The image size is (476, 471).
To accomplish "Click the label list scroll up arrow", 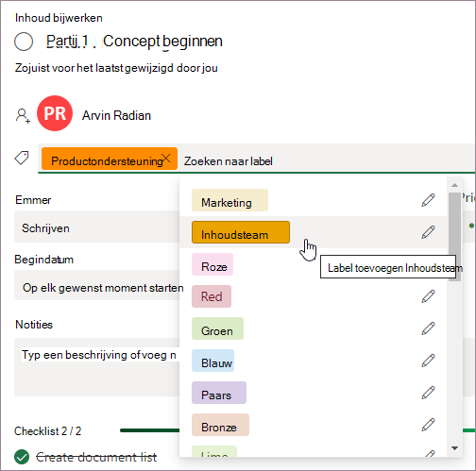I will coord(454,185).
